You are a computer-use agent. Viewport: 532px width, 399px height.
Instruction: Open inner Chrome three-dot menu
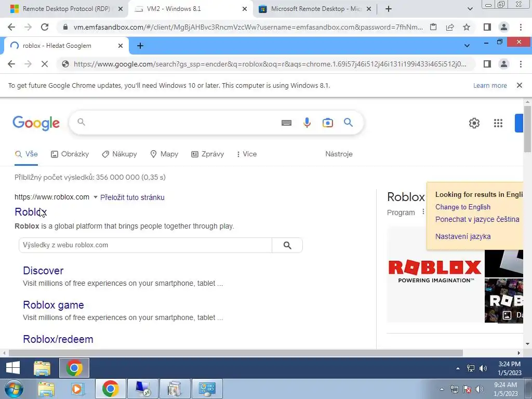click(x=521, y=64)
